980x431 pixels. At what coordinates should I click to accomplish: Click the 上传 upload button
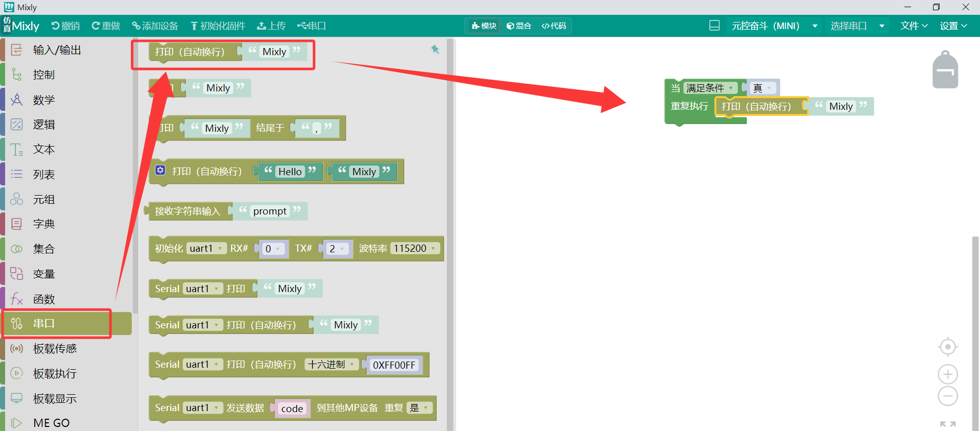[x=271, y=26]
